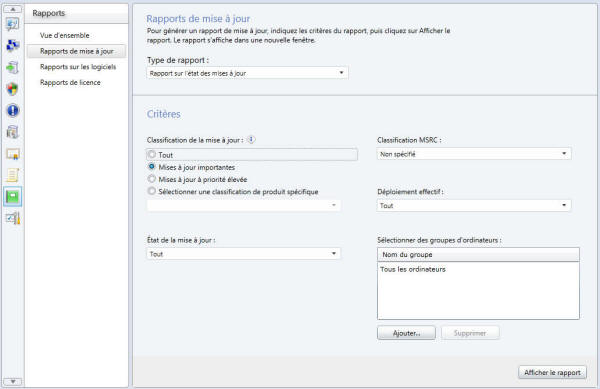Open the Classification MSRC dropdown
The image size is (600, 389).
pyautogui.click(x=474, y=154)
